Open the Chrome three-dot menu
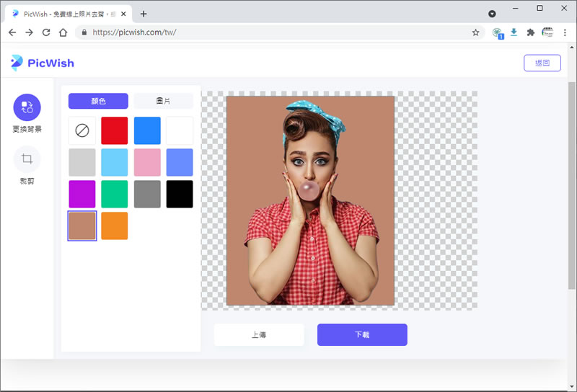This screenshot has height=392, width=577. (565, 32)
